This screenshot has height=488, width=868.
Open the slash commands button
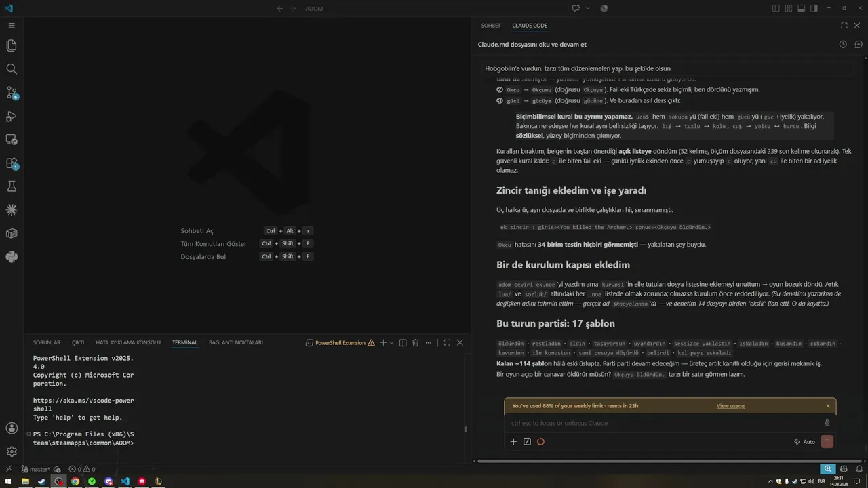tap(527, 442)
